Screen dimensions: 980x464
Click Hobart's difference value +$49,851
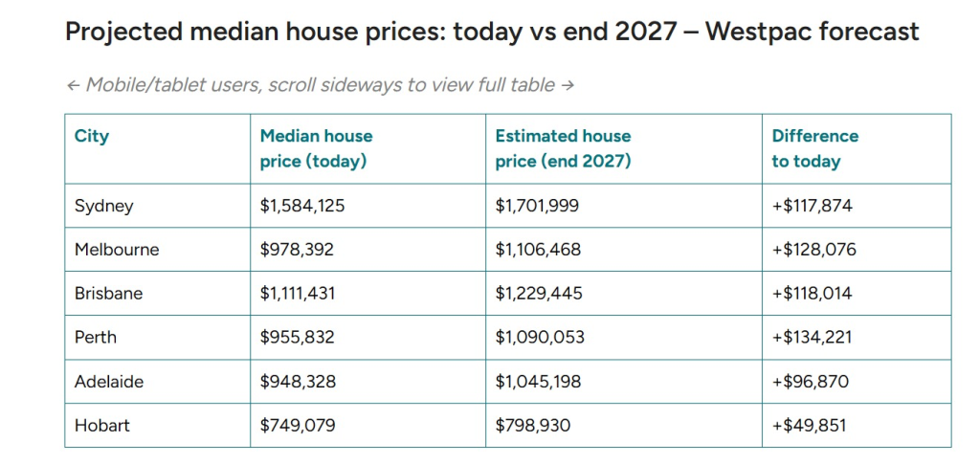[x=809, y=426]
